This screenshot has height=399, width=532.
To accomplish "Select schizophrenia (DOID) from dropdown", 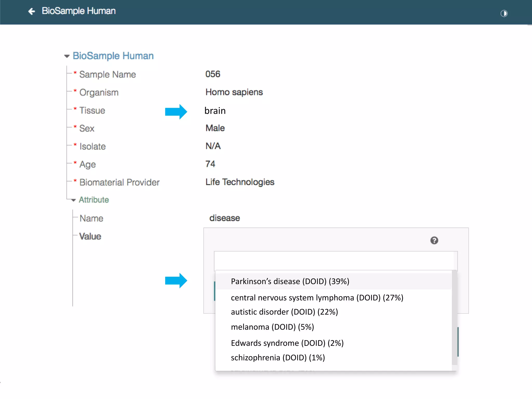I will click(x=278, y=358).
